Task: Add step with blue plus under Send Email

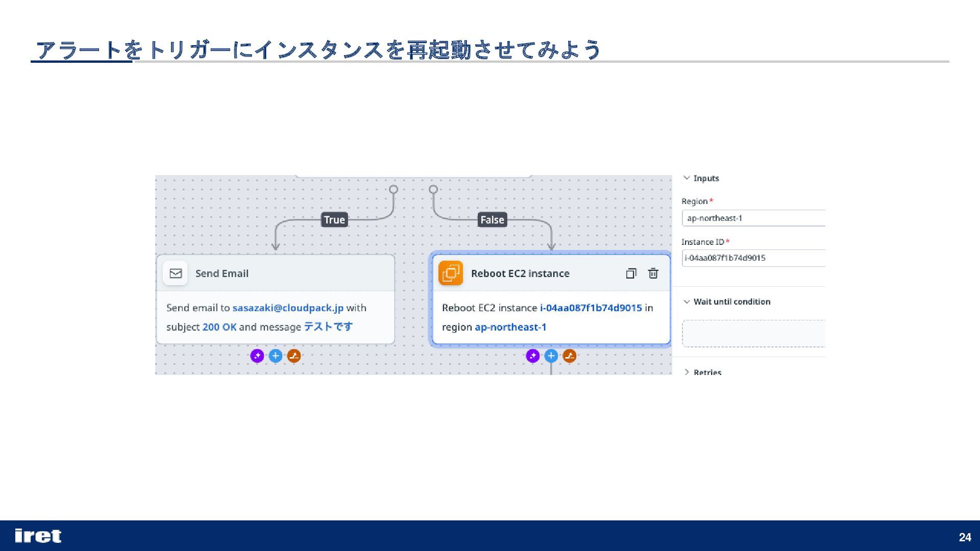Action: click(276, 356)
